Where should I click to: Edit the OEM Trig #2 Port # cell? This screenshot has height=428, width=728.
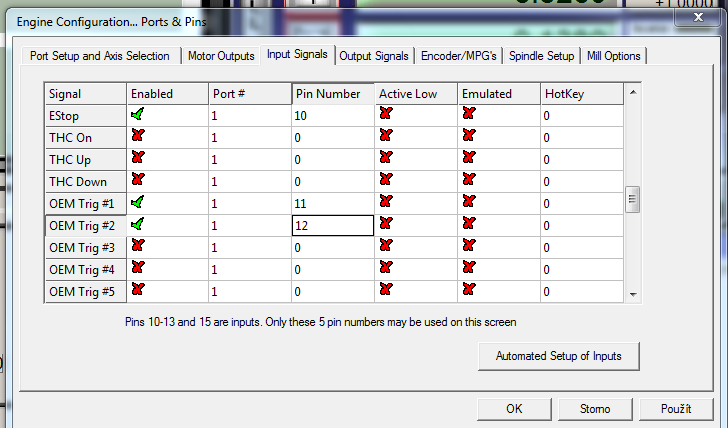pyautogui.click(x=250, y=226)
